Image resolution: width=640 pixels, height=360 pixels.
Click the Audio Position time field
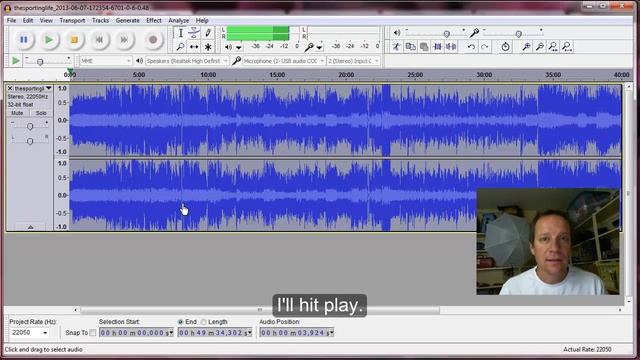click(297, 333)
